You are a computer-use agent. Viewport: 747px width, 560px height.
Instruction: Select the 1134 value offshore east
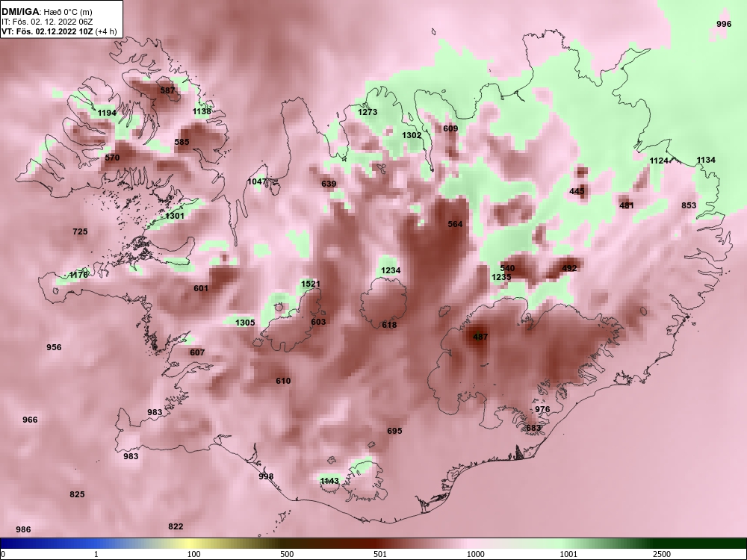(x=706, y=160)
